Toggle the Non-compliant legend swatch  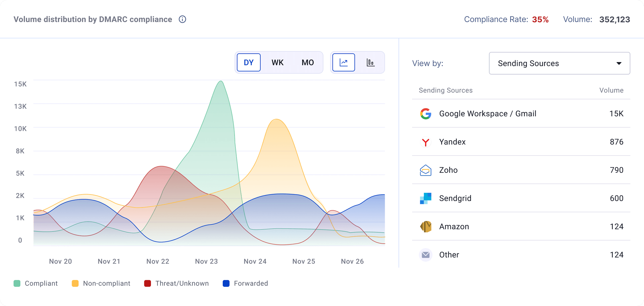tap(75, 283)
